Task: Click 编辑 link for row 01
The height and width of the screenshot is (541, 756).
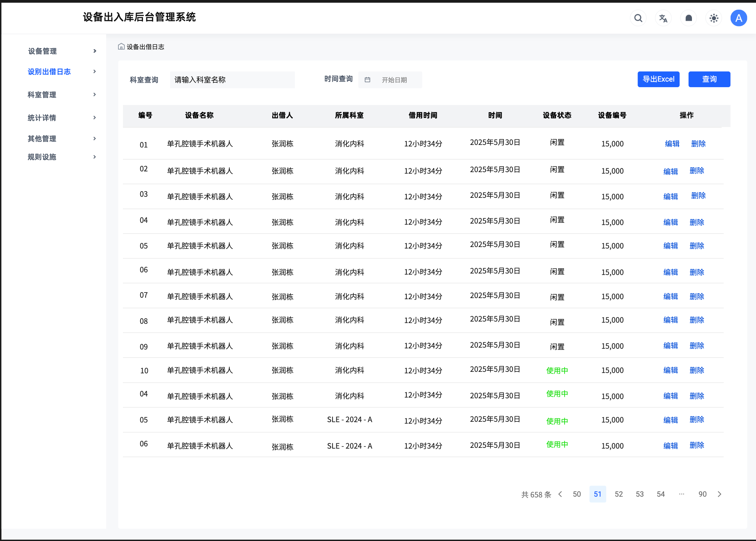Action: (672, 144)
